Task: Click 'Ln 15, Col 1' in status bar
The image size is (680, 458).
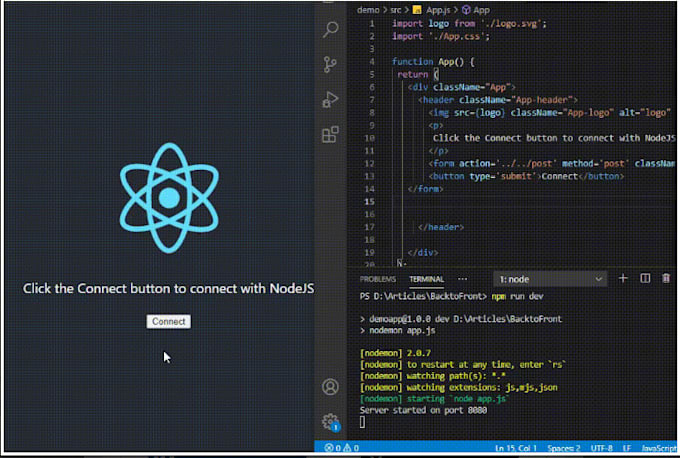Action: pyautogui.click(x=516, y=448)
